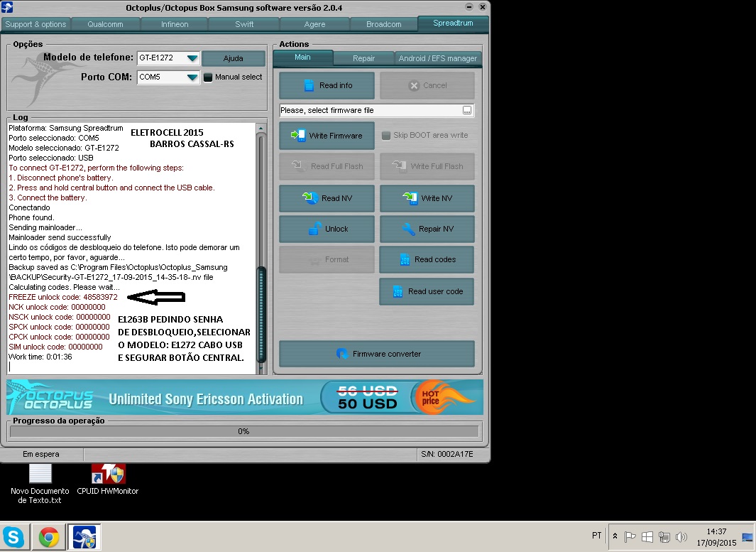Open the Porto COM dropdown

coord(192,77)
